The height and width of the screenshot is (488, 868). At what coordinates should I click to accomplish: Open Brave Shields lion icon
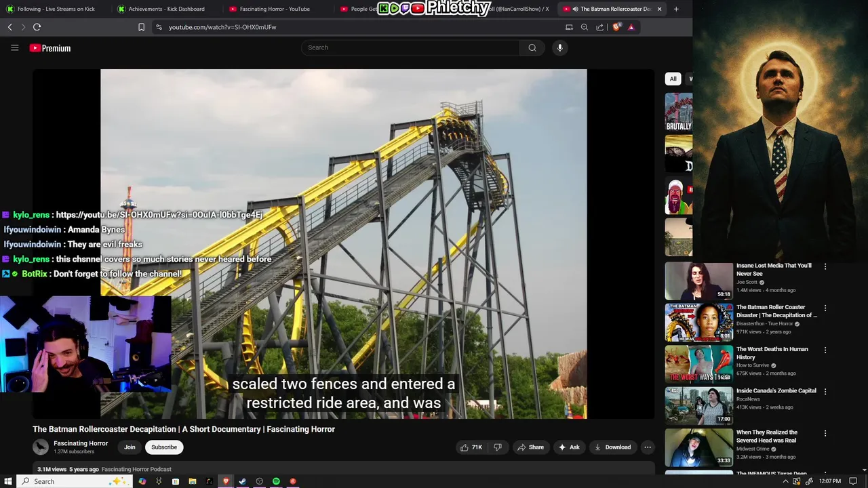(x=616, y=27)
